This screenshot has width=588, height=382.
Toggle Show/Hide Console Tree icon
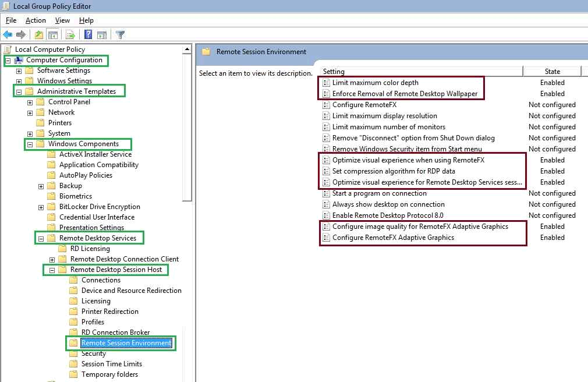tap(53, 35)
